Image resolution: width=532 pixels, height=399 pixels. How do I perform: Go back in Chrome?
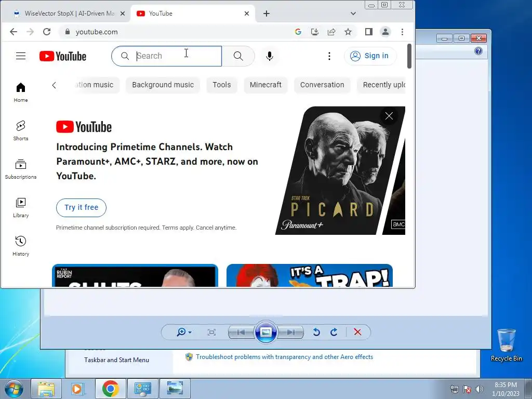(x=13, y=32)
